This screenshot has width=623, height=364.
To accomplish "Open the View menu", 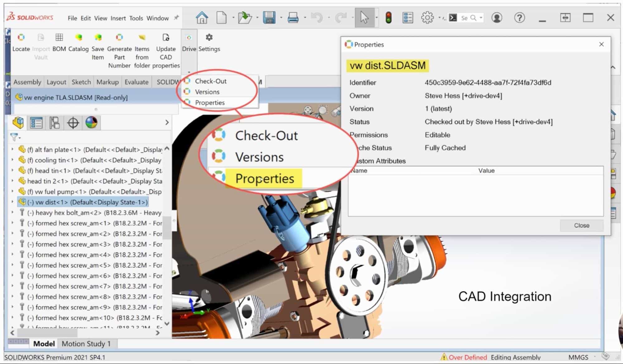I will (x=101, y=18).
